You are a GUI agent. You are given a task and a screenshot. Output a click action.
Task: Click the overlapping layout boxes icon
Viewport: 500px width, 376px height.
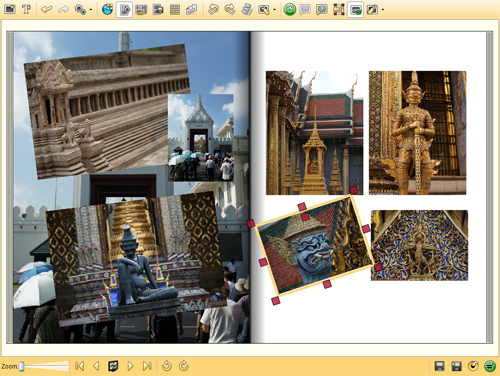point(158,9)
